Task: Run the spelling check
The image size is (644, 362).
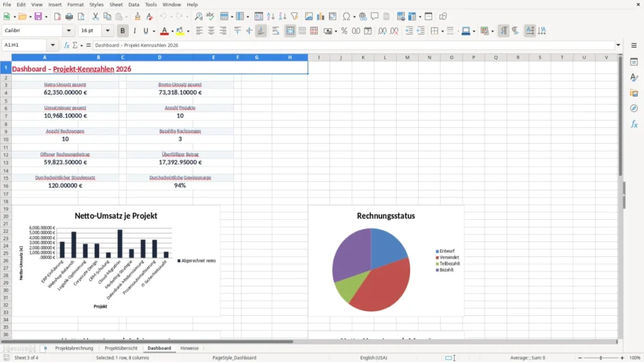Action: click(210, 16)
